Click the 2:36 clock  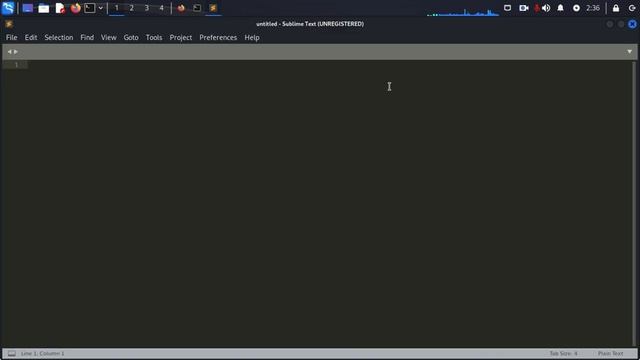pyautogui.click(x=593, y=8)
